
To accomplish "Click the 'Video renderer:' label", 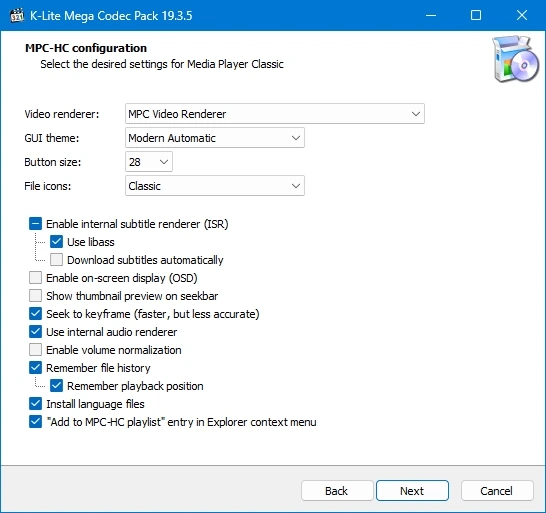I will click(x=62, y=114).
